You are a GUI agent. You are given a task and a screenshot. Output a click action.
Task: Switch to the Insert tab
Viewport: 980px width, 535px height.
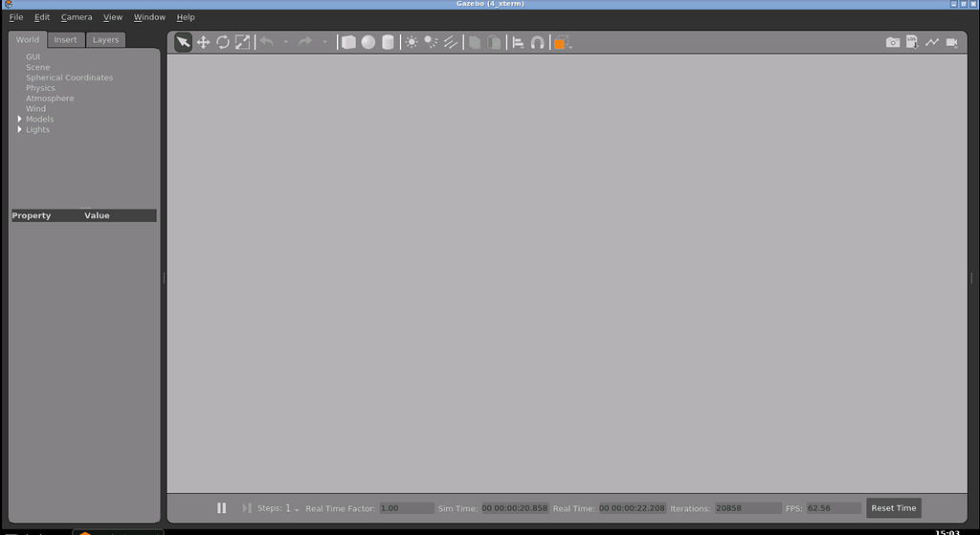coord(65,40)
